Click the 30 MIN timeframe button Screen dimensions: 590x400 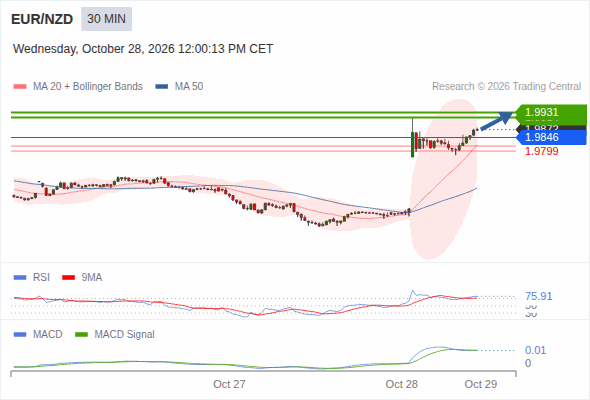(x=106, y=19)
